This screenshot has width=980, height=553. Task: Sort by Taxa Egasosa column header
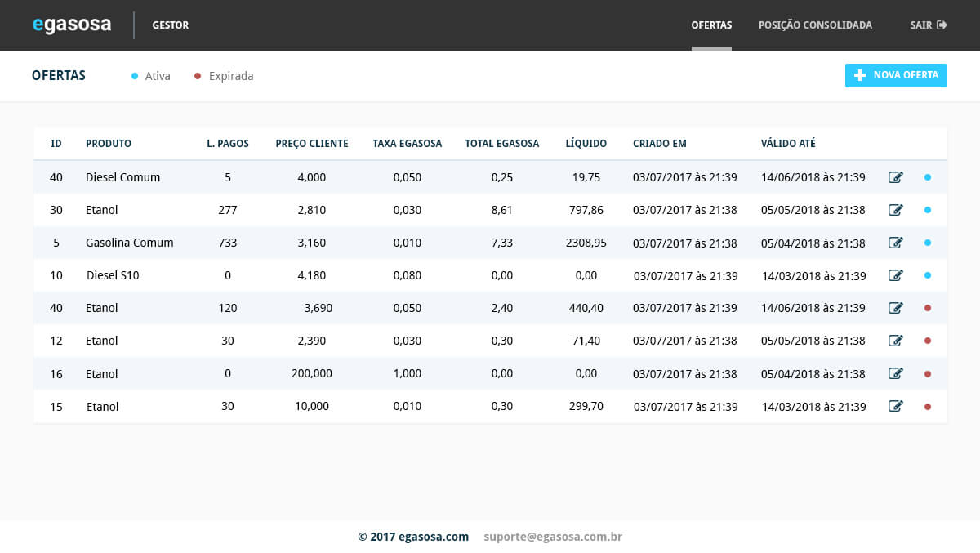click(408, 144)
